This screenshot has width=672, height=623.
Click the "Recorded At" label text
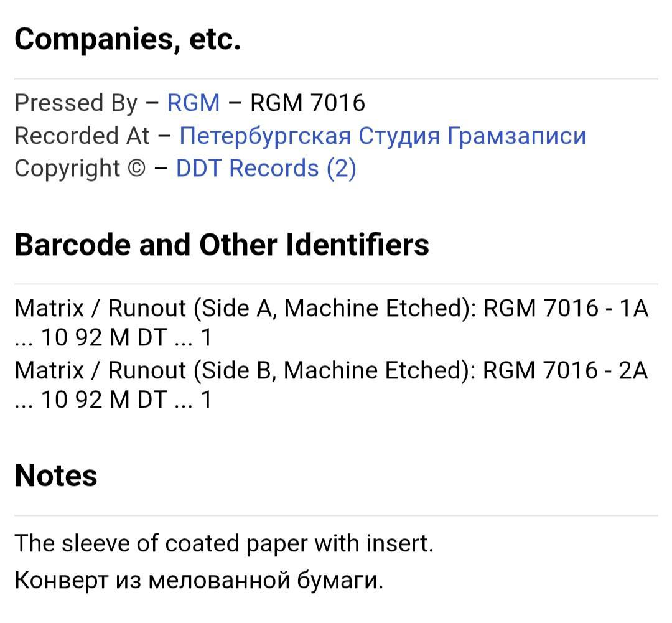[x=82, y=136]
